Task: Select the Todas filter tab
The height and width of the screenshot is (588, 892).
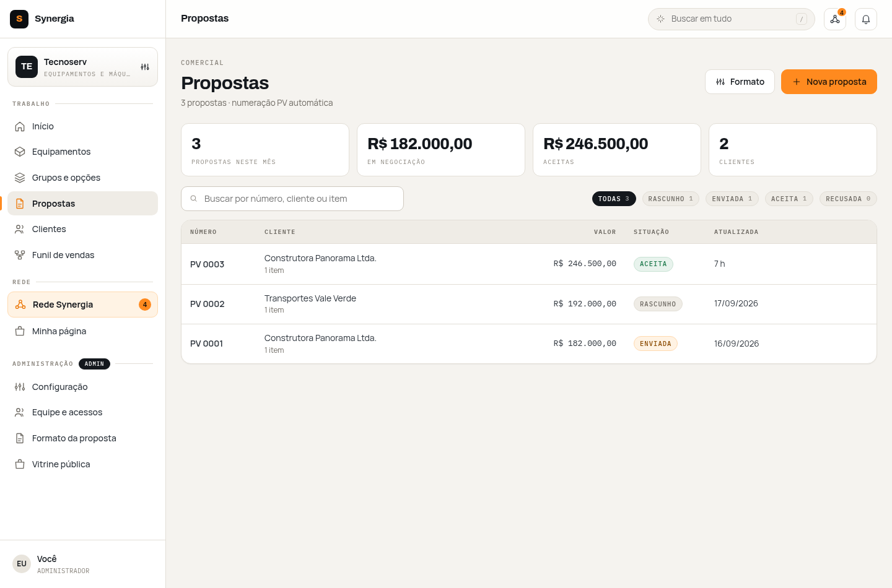Action: [x=614, y=199]
